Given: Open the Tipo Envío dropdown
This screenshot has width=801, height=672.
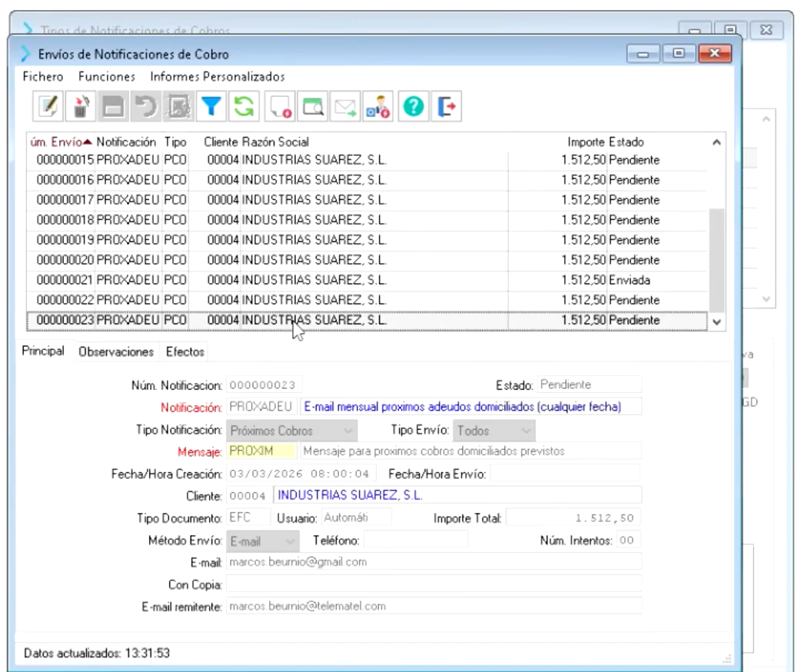Looking at the screenshot, I should point(526,431).
